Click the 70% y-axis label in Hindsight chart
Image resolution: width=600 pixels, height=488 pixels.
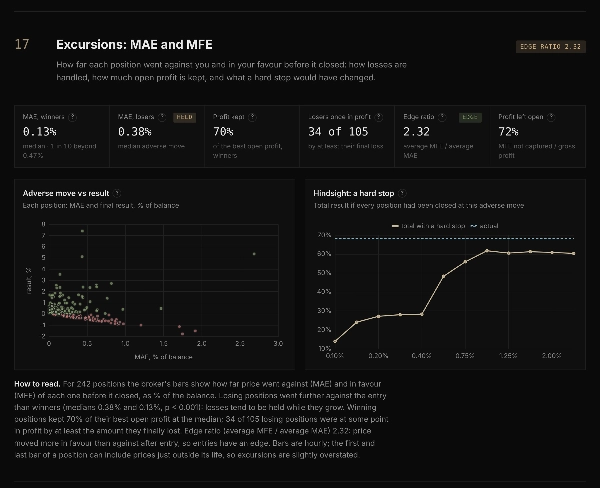[x=324, y=235]
